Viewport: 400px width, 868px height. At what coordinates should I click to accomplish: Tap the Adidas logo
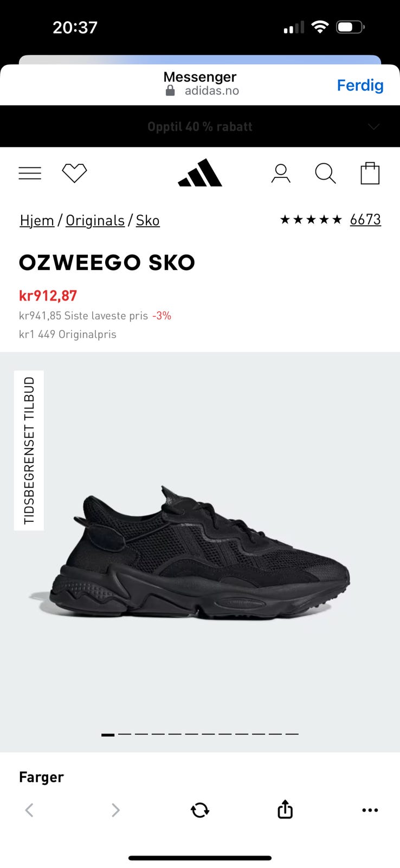coord(200,173)
